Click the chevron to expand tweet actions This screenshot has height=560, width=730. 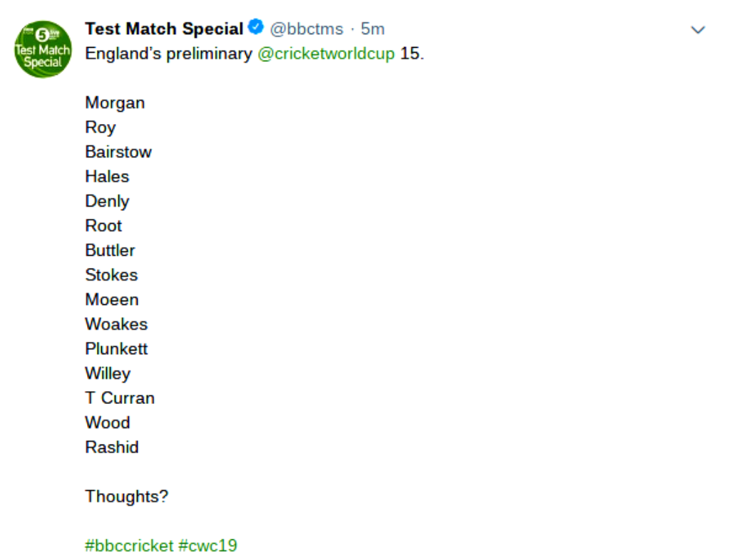(696, 30)
